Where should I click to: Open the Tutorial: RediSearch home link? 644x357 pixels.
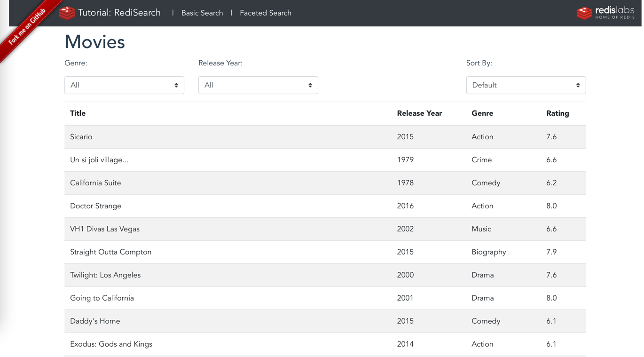pos(119,13)
